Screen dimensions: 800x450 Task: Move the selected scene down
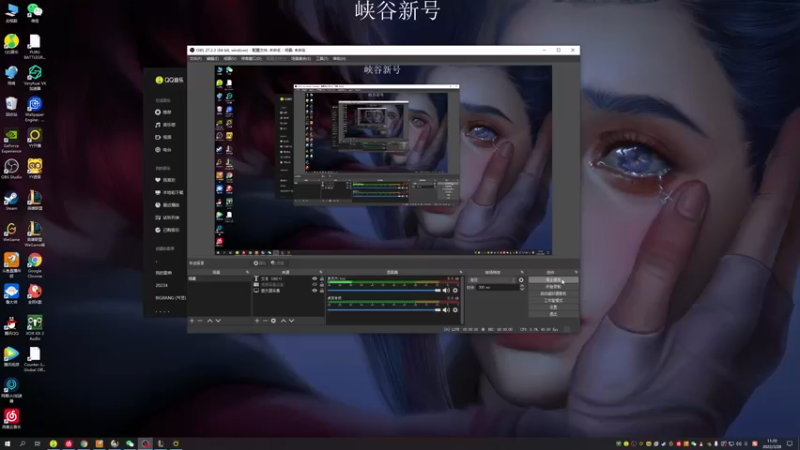click(x=218, y=321)
